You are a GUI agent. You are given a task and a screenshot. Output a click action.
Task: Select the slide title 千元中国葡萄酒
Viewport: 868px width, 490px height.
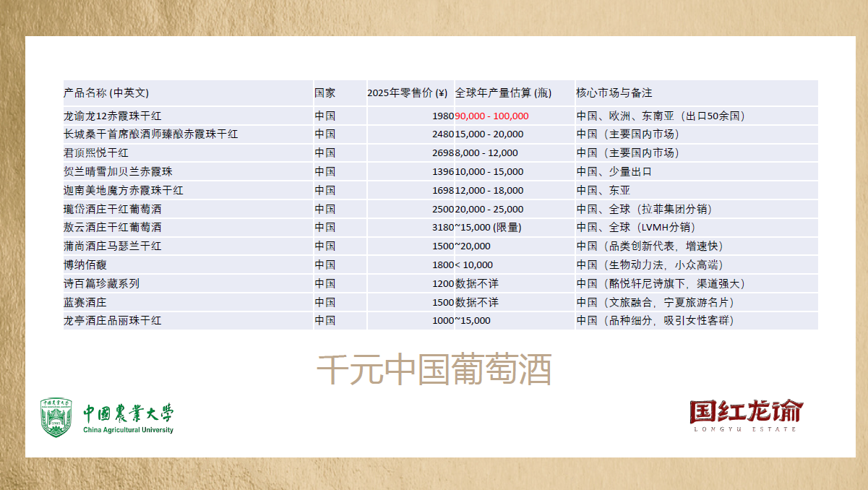click(434, 369)
